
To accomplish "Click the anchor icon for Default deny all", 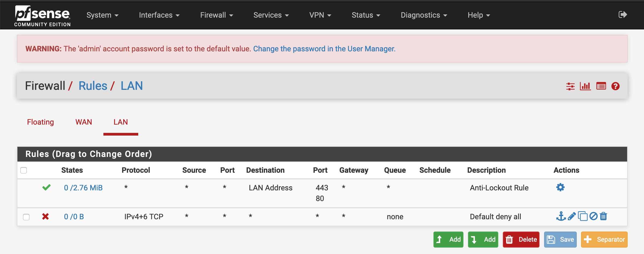I will 561,216.
